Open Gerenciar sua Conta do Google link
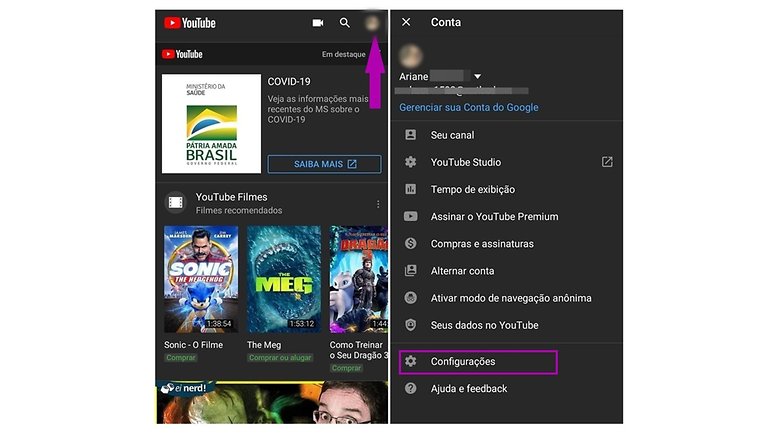 [x=469, y=107]
